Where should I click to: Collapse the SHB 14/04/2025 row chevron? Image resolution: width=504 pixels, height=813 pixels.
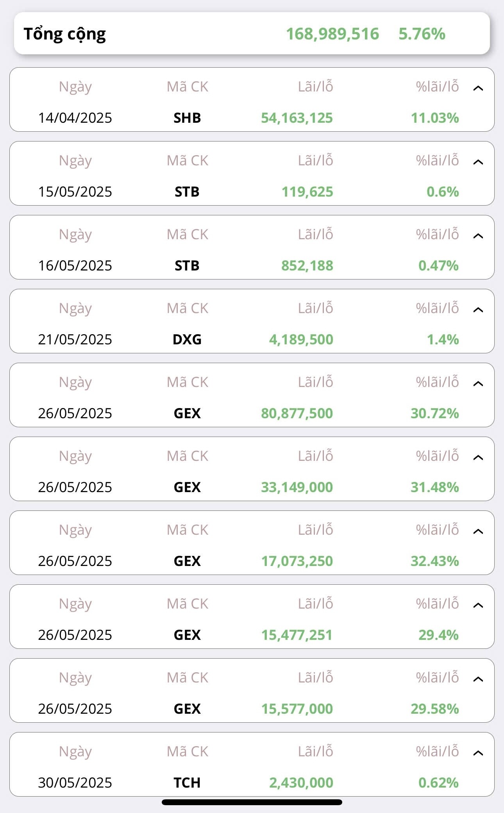click(x=478, y=88)
